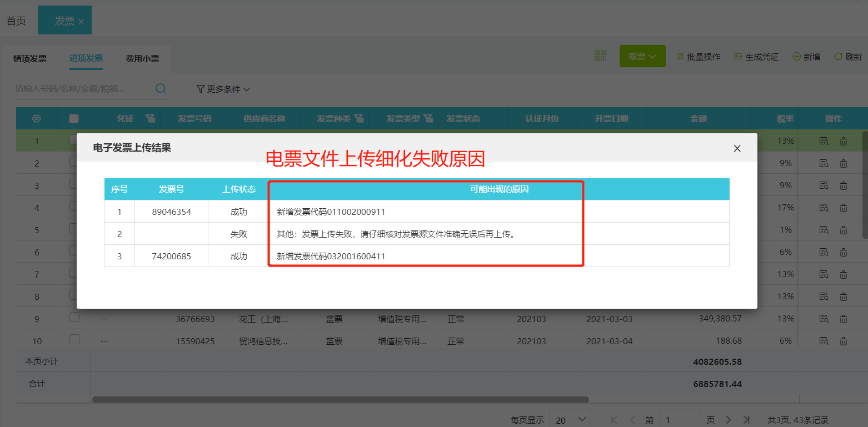868x427 pixels.
Task: Click the delete trash icon in row 1
Action: [x=844, y=141]
